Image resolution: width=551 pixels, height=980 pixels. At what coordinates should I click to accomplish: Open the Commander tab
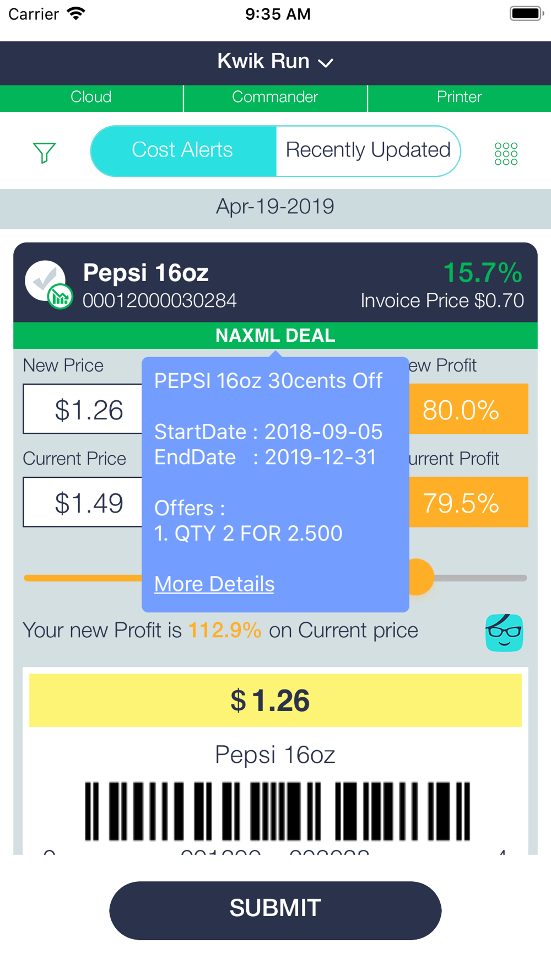pyautogui.click(x=275, y=98)
